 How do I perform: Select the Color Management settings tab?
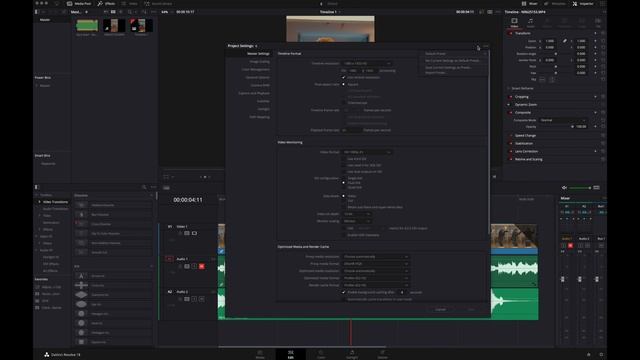pos(256,69)
